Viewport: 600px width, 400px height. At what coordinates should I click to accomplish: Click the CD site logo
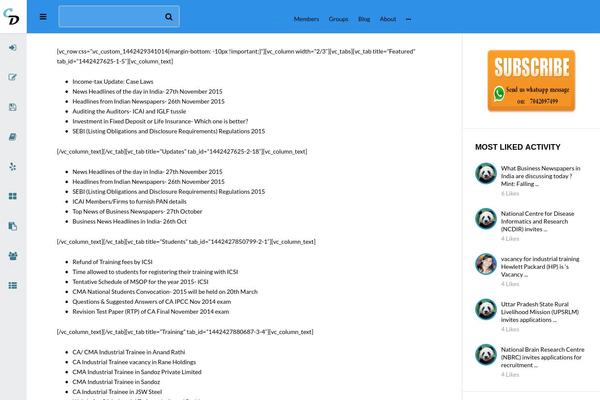11,16
